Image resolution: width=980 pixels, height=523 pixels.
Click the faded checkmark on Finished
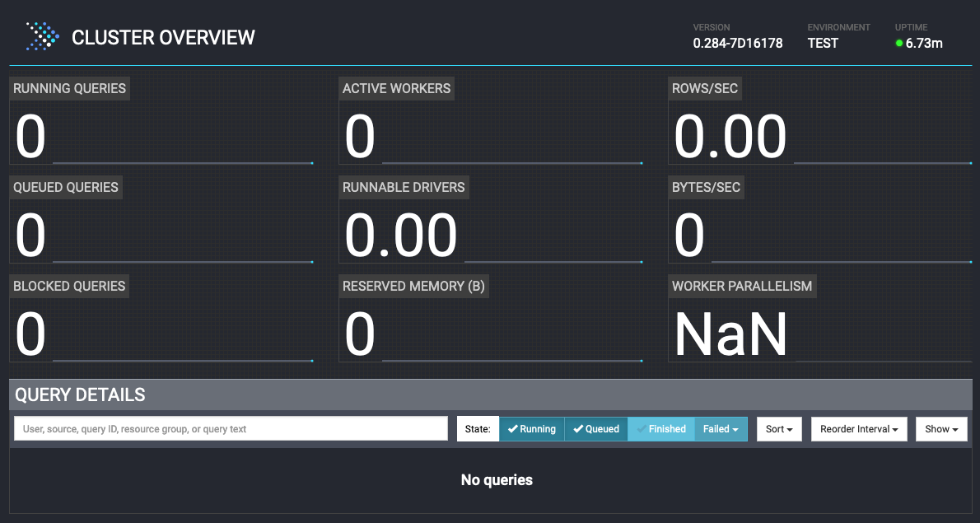click(x=642, y=429)
